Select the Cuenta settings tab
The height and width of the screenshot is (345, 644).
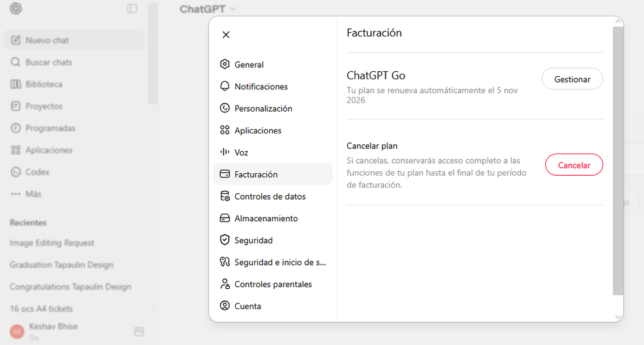pyautogui.click(x=273, y=306)
